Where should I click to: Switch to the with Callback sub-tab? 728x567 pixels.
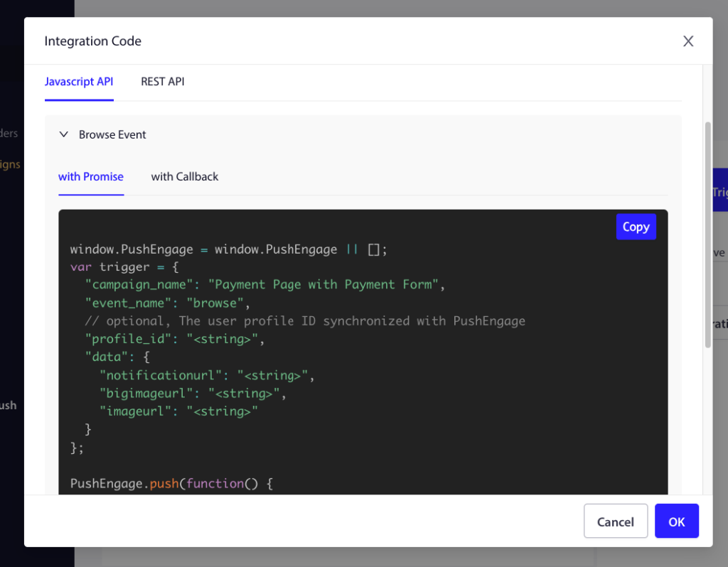pyautogui.click(x=185, y=176)
